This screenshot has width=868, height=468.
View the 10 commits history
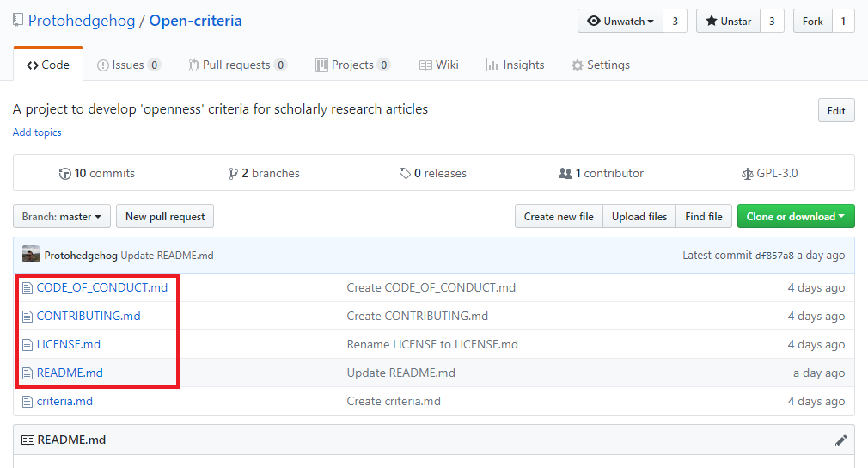point(97,174)
